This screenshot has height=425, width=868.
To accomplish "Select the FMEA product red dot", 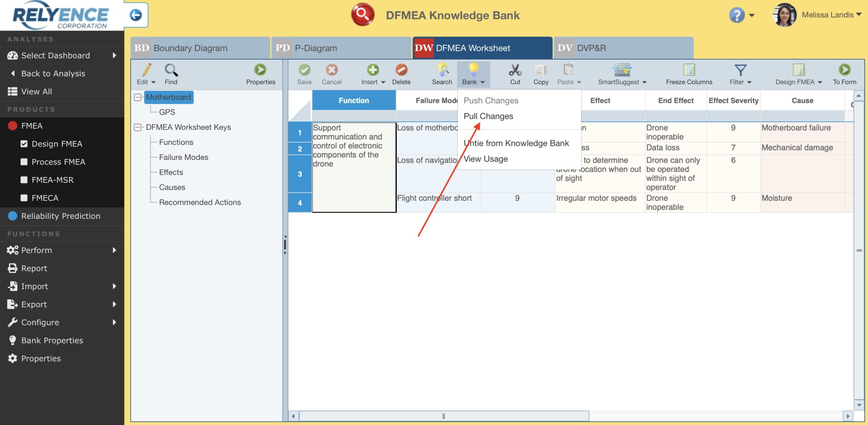I will click(13, 125).
